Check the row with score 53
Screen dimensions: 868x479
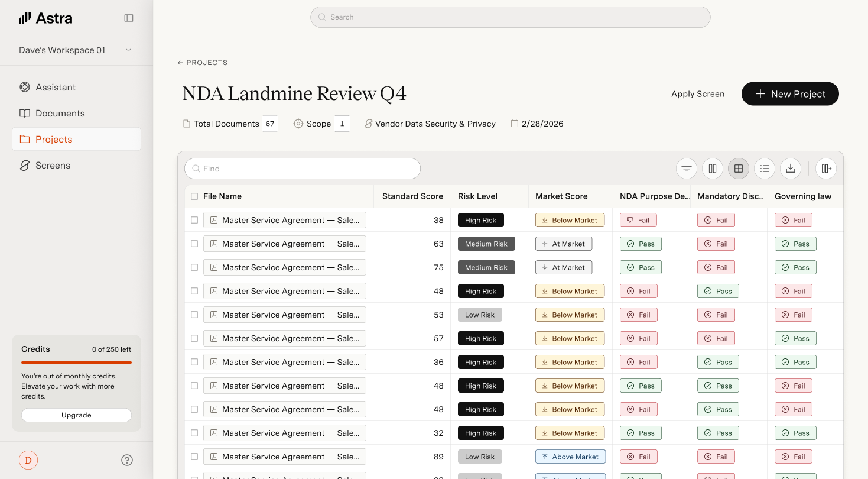[x=194, y=315]
